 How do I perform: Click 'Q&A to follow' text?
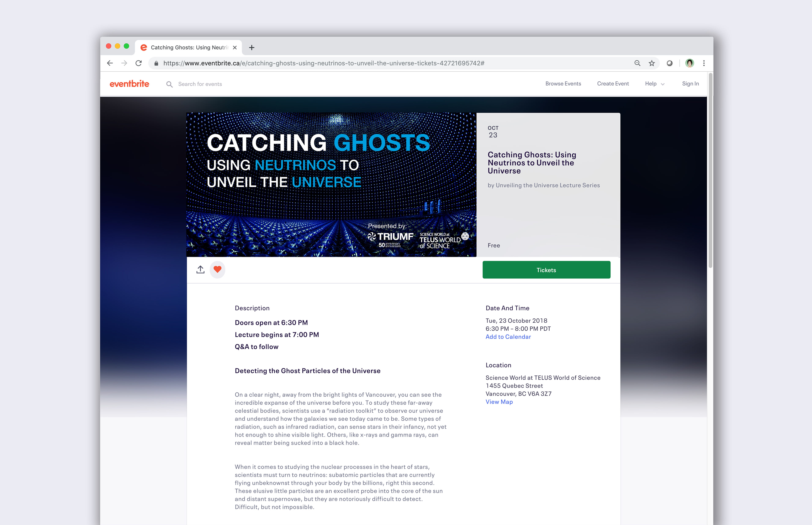pos(256,346)
